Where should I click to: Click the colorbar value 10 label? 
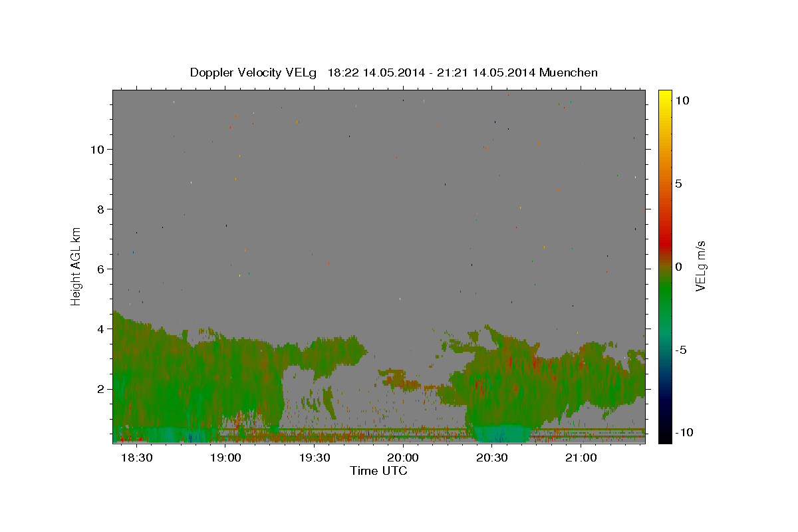click(x=682, y=100)
